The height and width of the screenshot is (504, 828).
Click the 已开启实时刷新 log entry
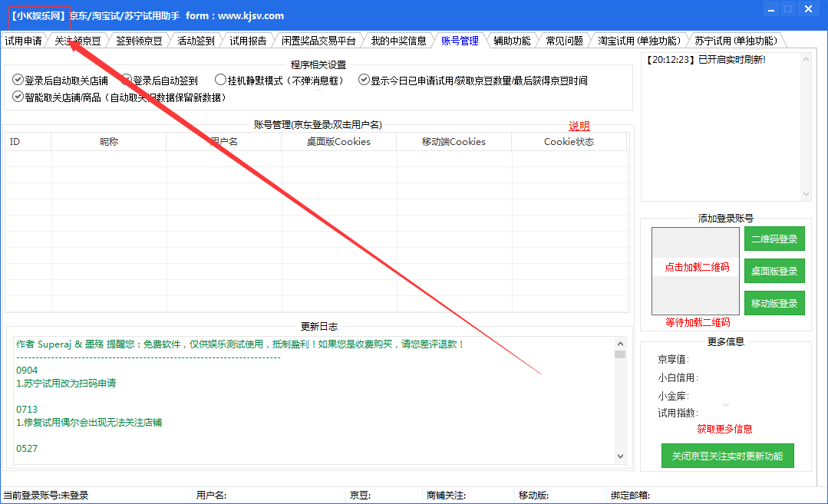point(705,60)
